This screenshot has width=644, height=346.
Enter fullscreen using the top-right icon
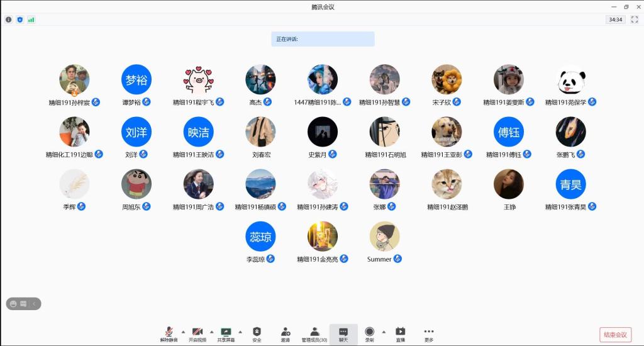[634, 20]
